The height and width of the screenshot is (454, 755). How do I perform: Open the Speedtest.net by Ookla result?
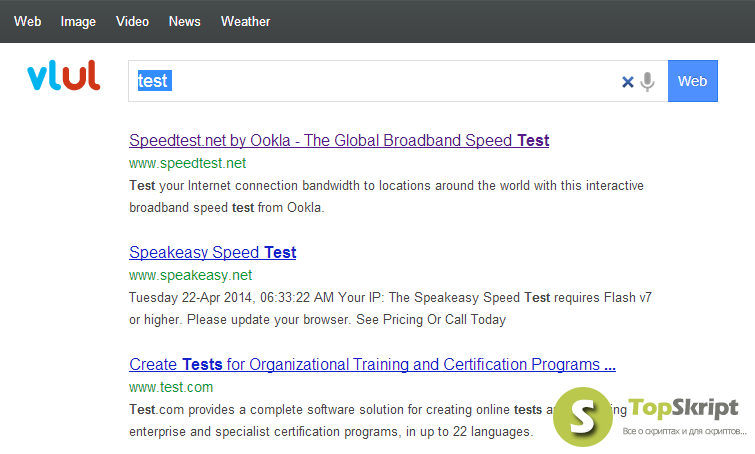(x=339, y=140)
